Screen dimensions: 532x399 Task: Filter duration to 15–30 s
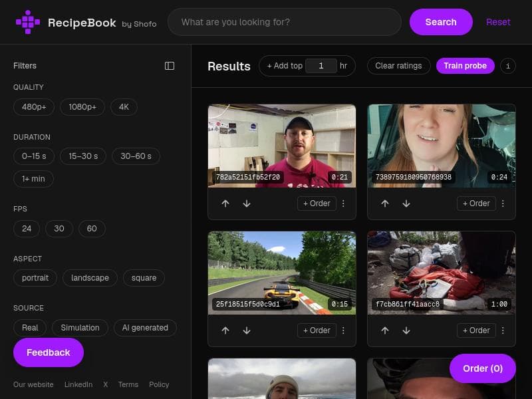(x=83, y=156)
